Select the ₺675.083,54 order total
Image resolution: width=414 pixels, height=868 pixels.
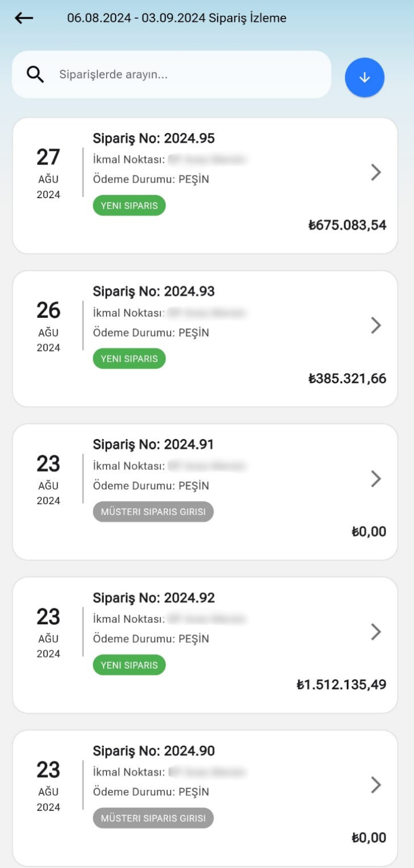click(347, 226)
